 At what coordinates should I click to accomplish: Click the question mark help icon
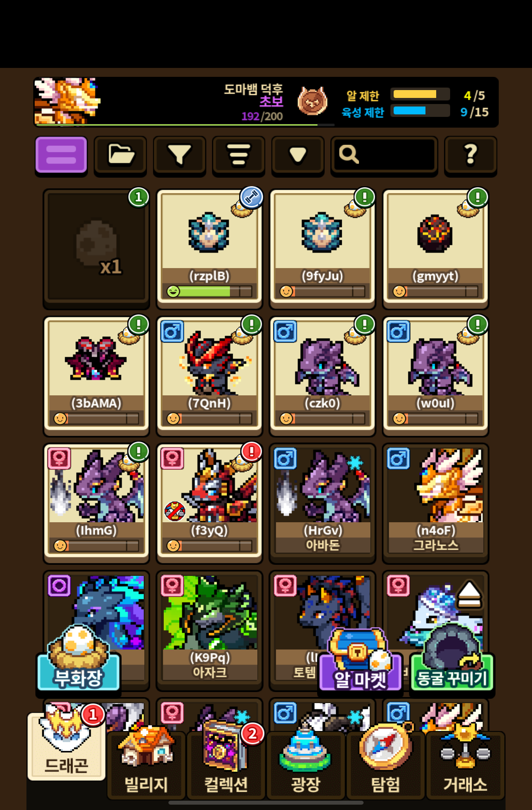(471, 155)
